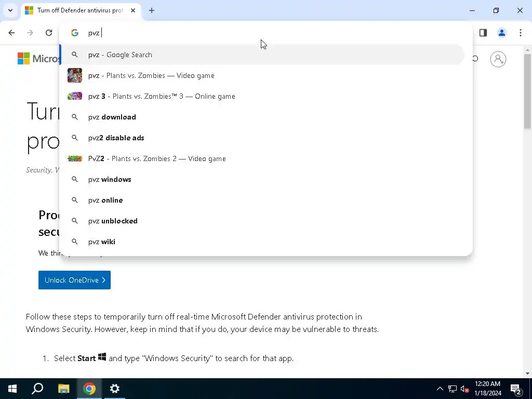This screenshot has height=399, width=532.
Task: Click the scrollbar down arrow
Action: [528, 374]
